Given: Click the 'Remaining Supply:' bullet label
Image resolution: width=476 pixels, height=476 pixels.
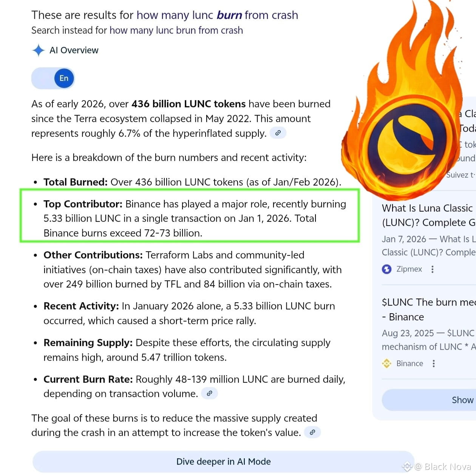Looking at the screenshot, I should pyautogui.click(x=88, y=343).
